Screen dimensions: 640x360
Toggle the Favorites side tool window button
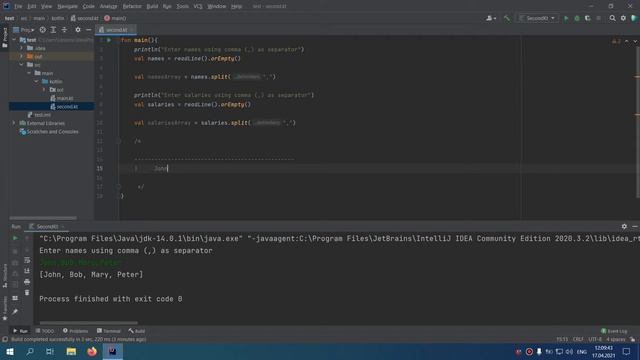(x=4, y=308)
